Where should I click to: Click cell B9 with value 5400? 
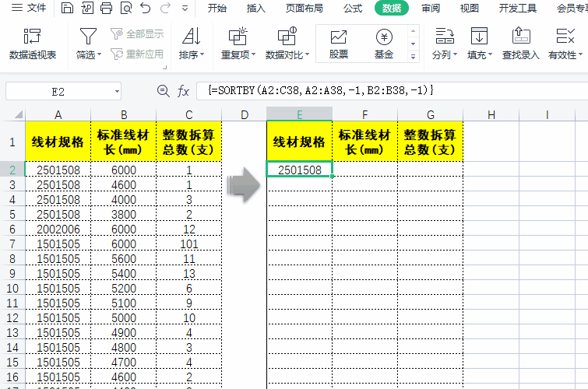[x=123, y=273]
